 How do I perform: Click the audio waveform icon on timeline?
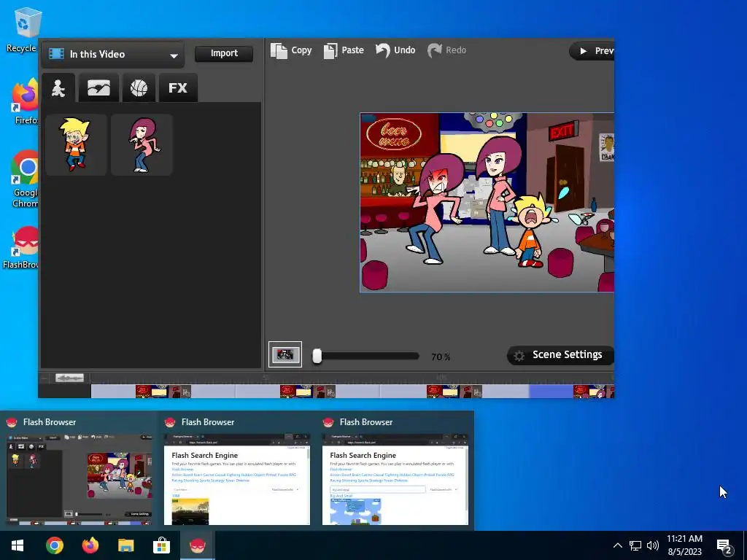(x=69, y=378)
